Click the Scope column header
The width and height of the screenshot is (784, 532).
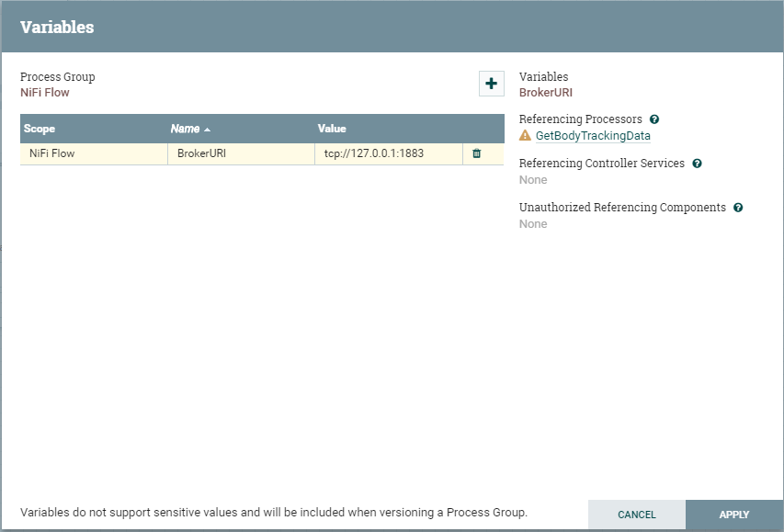click(40, 129)
